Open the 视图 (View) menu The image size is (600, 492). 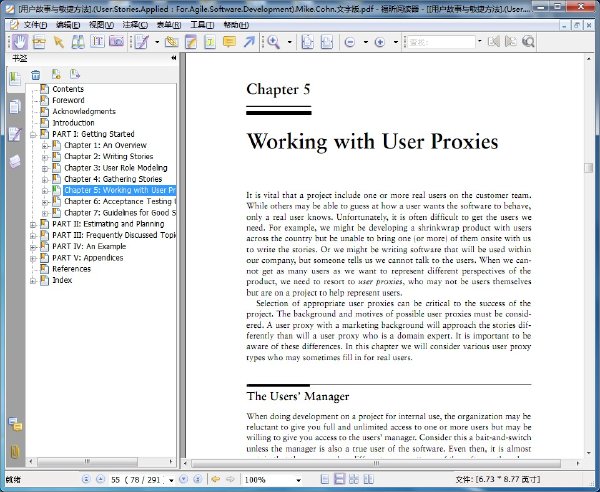pyautogui.click(x=101, y=25)
